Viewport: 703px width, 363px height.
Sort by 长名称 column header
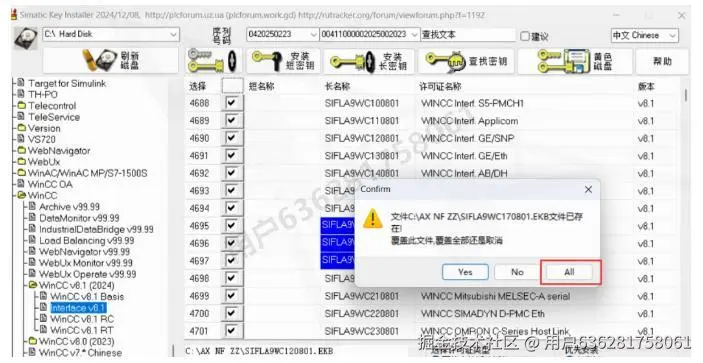tap(337, 86)
